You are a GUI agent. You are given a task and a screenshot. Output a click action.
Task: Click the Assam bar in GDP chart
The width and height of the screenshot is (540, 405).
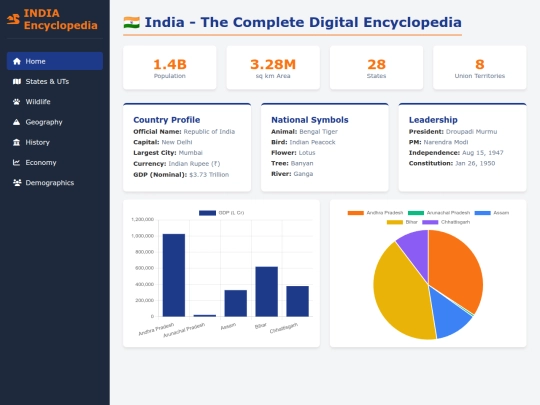point(236,303)
